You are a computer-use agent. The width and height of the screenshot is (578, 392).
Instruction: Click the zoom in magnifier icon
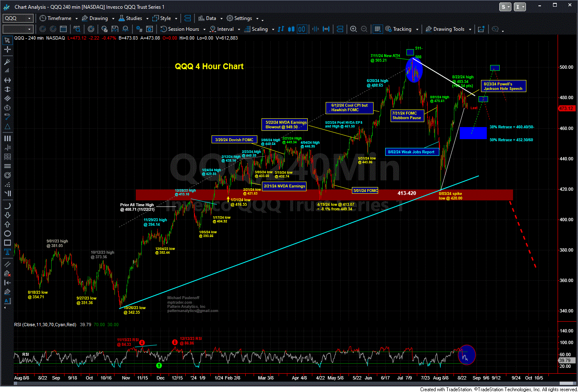tap(354, 29)
